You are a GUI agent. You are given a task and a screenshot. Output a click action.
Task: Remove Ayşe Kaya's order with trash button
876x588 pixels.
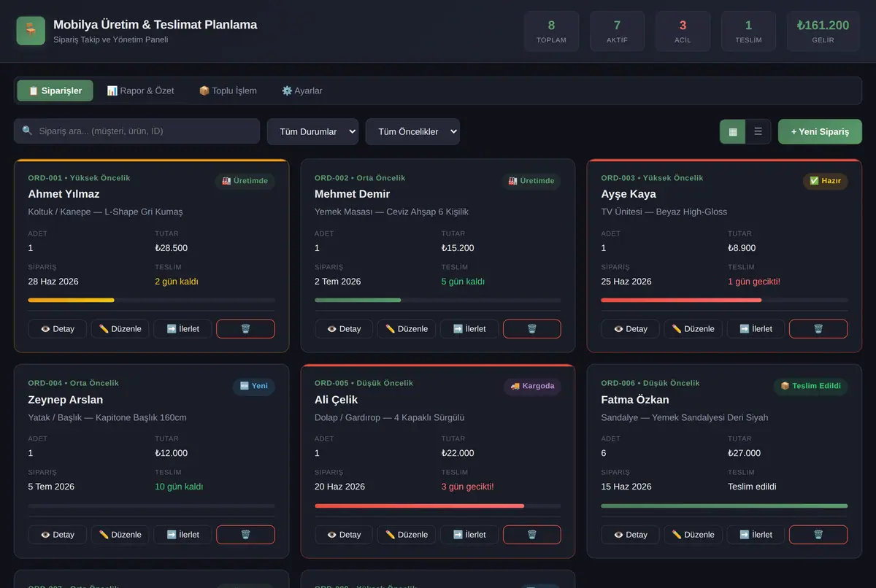[x=818, y=329]
